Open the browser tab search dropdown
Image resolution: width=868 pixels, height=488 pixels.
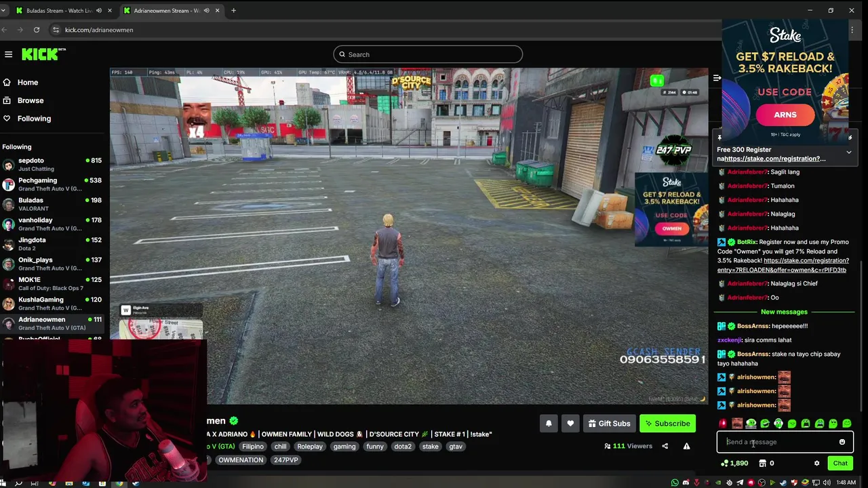pyautogui.click(x=3, y=11)
